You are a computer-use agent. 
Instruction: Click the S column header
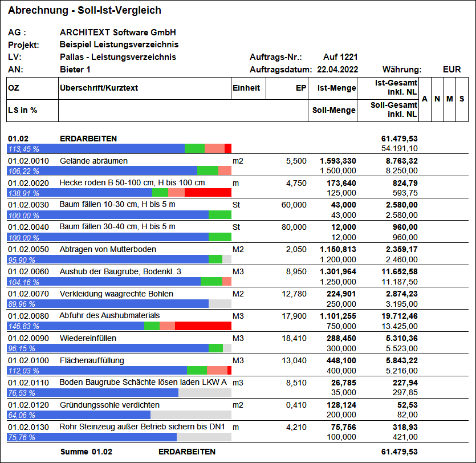462,99
